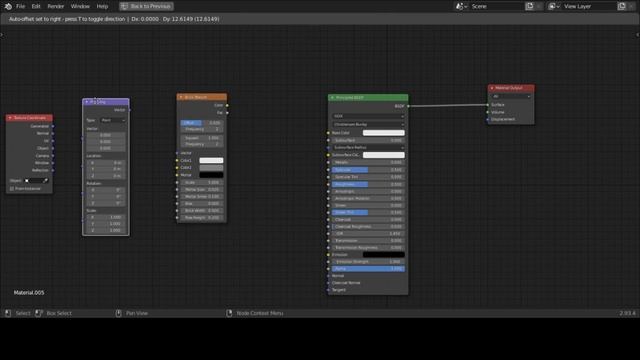Click the Brick Texture Vector input socket
640x360 pixels.
[x=177, y=153]
